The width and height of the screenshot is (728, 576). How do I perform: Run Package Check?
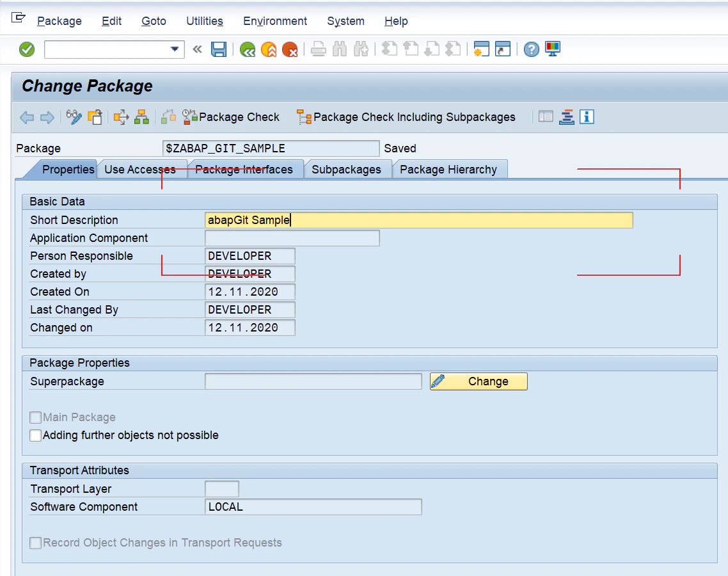pos(231,117)
